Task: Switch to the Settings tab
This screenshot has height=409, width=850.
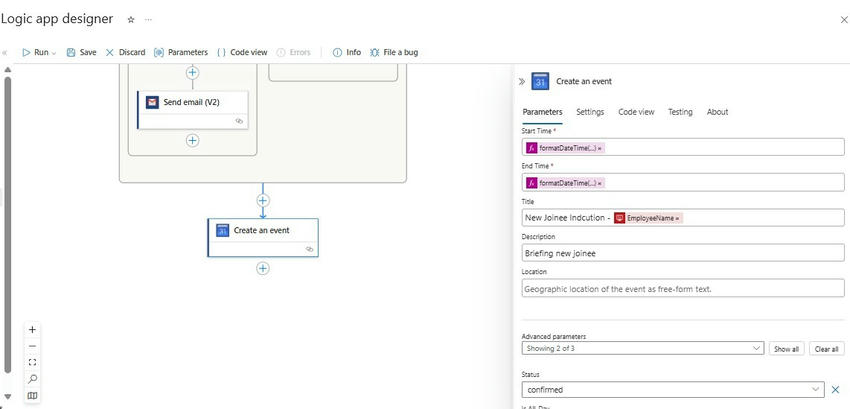Action: point(590,112)
